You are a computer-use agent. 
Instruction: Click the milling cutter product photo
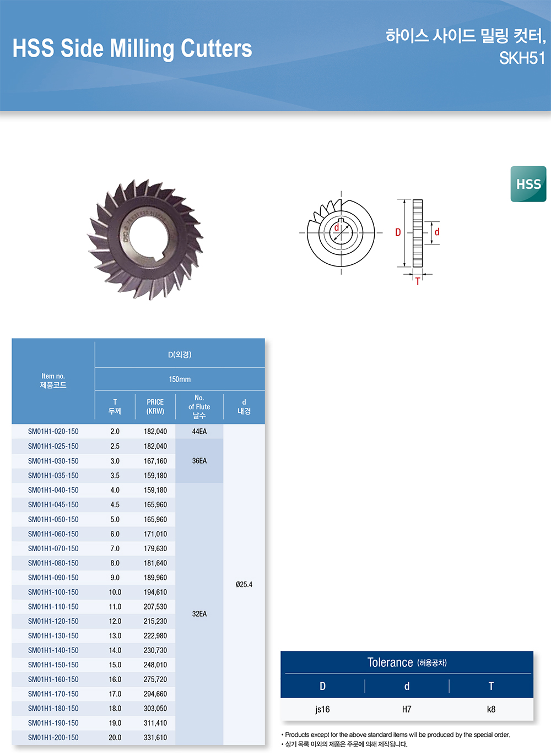tap(145, 239)
